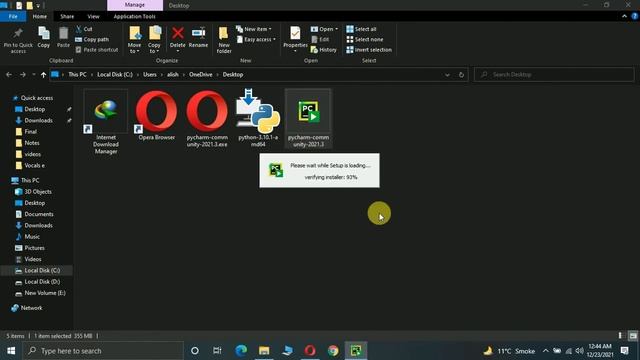Click Select all
The image size is (640, 360).
pyautogui.click(x=361, y=29)
